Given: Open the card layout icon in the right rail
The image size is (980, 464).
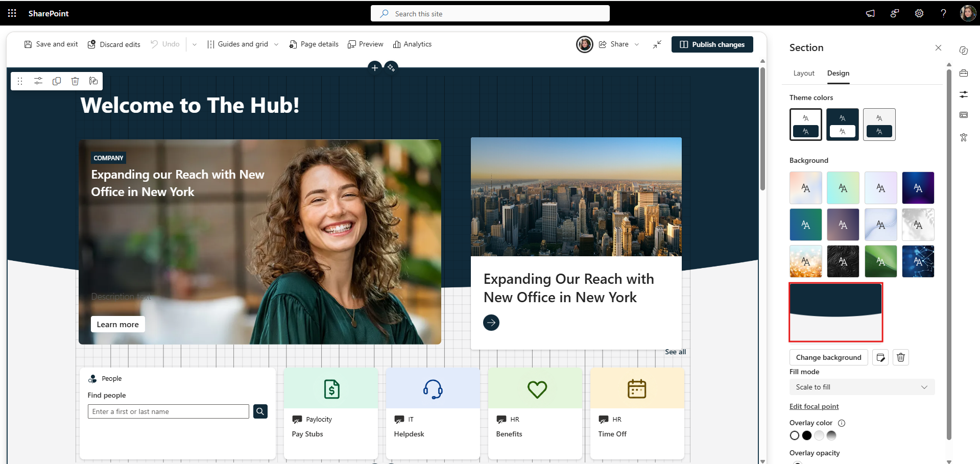Looking at the screenshot, I should point(964,115).
